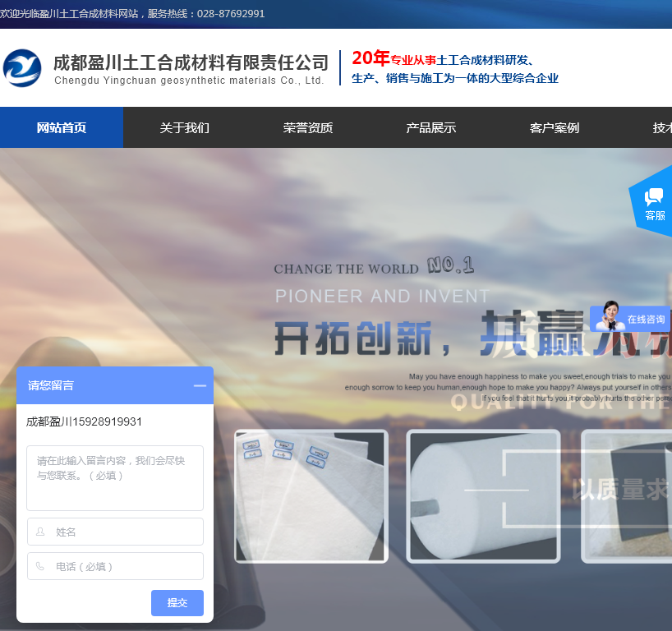672x631 pixels.
Task: Click the hotline text 028-87692991
Action: pyautogui.click(x=231, y=14)
